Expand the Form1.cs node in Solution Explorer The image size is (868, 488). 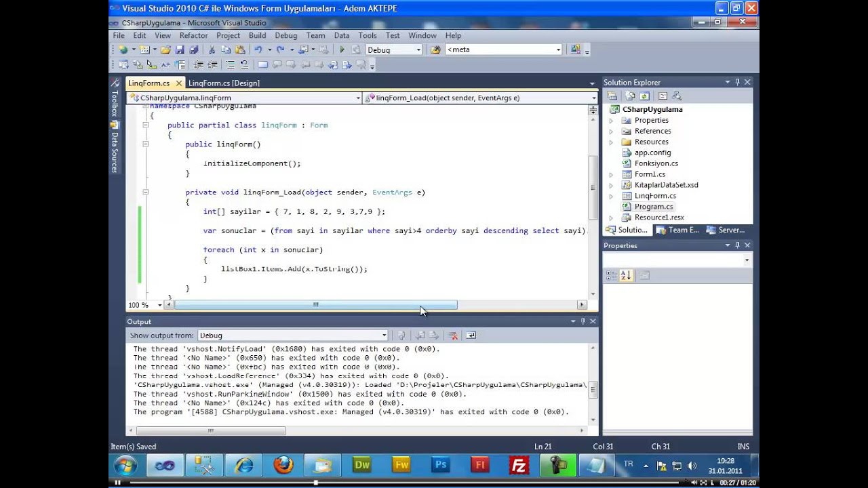(x=611, y=175)
